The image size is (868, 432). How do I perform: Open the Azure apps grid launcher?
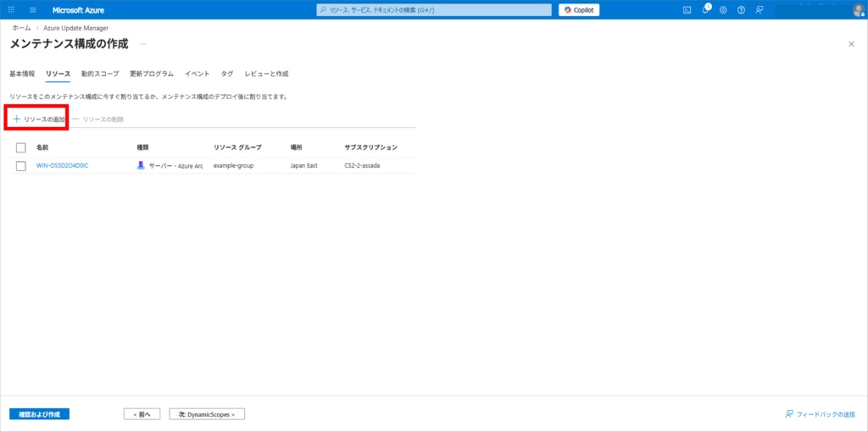point(11,10)
